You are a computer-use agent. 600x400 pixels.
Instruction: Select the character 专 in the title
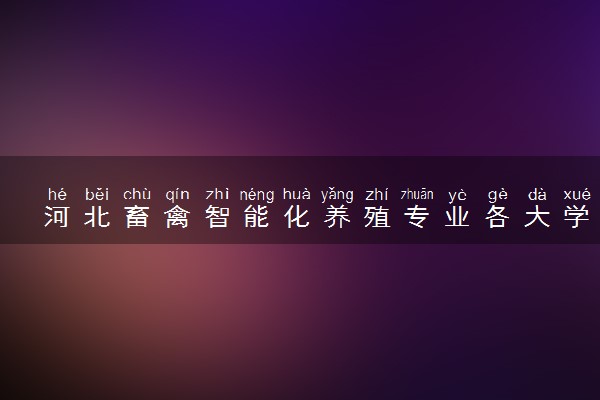[417, 217]
